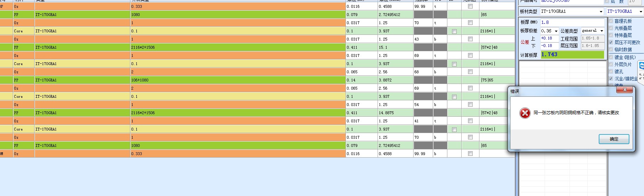Screen dimensions: 644x196
Task: Enable the 盲埋孔板 checkbox
Action: point(611,21)
